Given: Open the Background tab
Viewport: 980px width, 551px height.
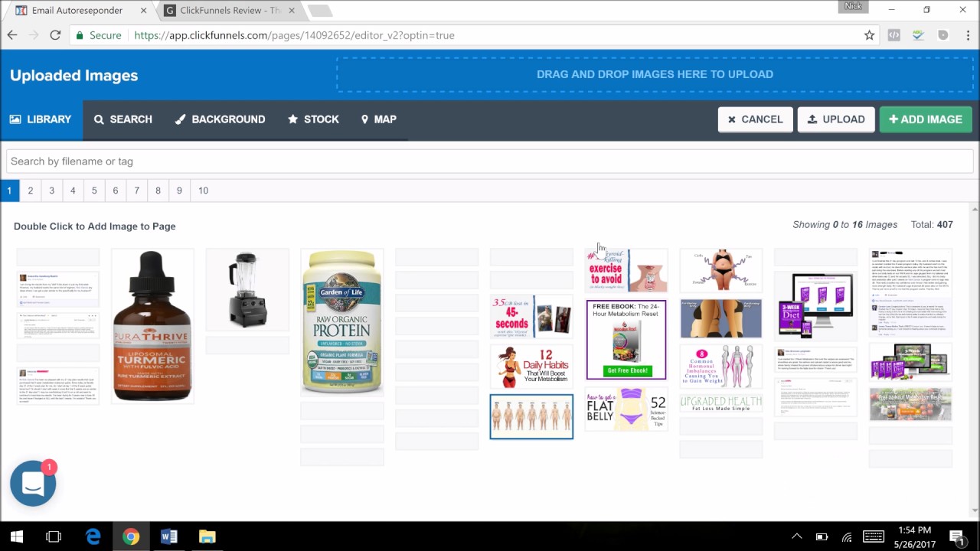Looking at the screenshot, I should 220,119.
